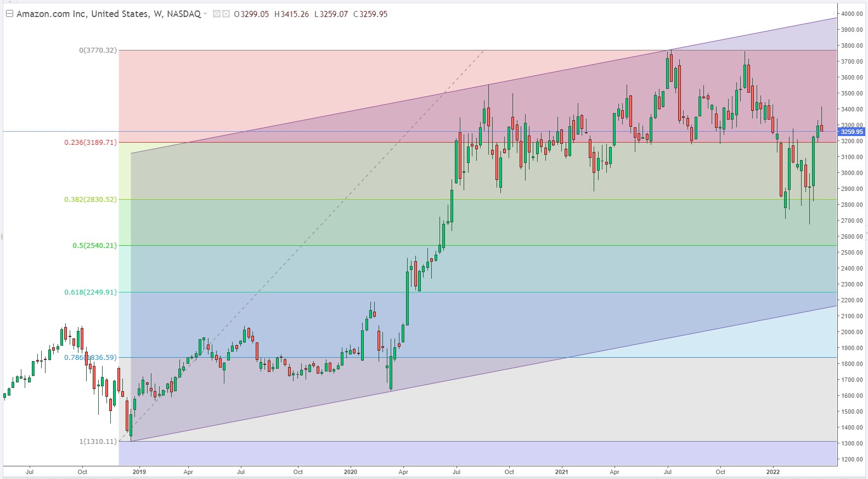Select the Fibonacci 0(3770.32) level label
This screenshot has height=479, width=868.
coord(98,50)
